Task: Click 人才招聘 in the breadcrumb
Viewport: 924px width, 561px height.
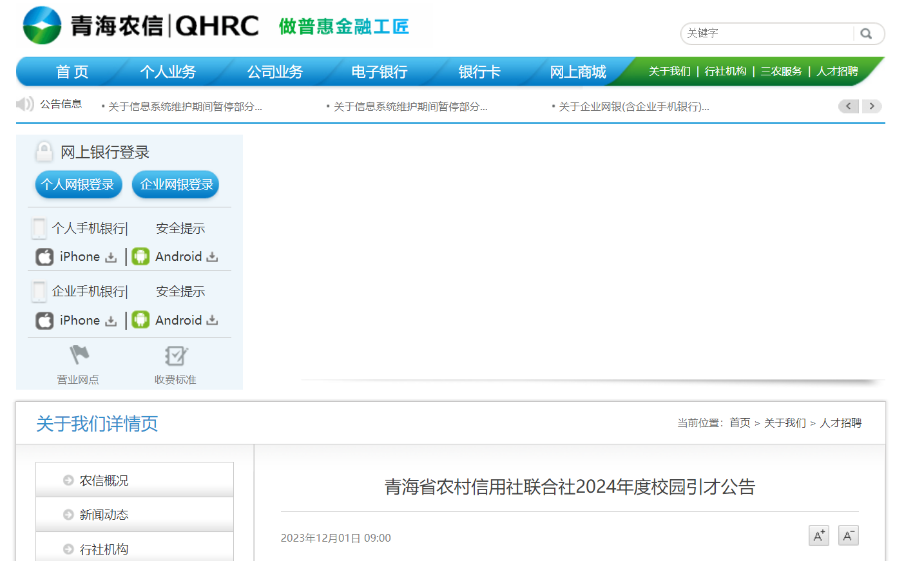Action: click(x=840, y=423)
